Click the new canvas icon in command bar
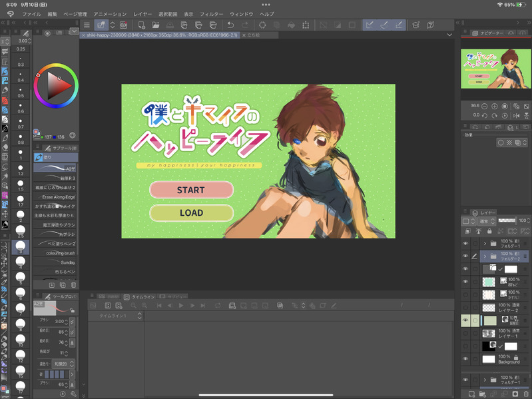 point(141,25)
